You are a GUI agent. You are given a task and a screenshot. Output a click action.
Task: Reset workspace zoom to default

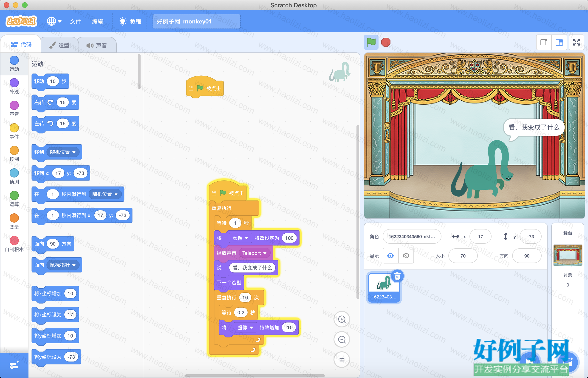342,360
